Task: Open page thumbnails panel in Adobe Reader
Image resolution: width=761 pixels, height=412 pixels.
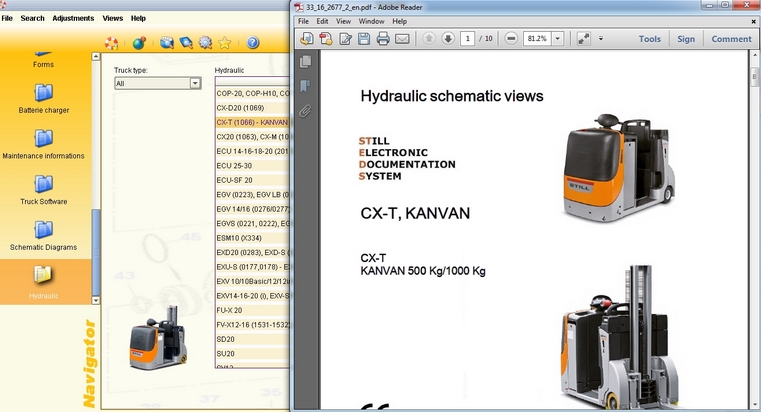Action: tap(306, 62)
